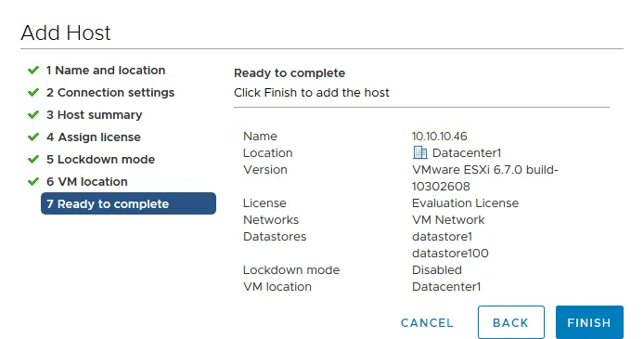Click the Datacenter1 location value
644x339 pixels.
tap(467, 153)
